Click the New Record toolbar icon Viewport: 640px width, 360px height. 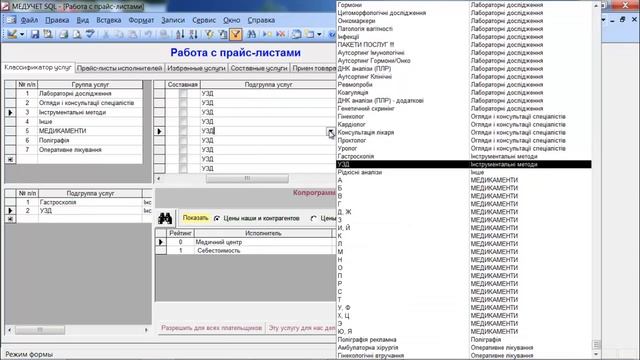(267, 35)
